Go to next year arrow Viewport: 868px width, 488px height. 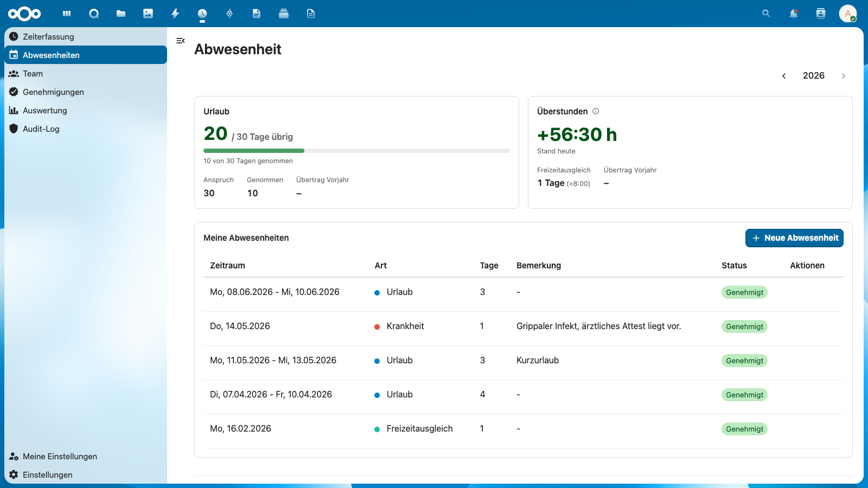(844, 76)
